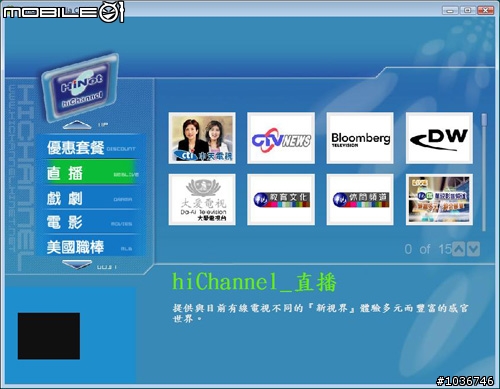Viewport: 500px width, 389px height.
Task: Click the black video preview box
Action: tap(49, 336)
